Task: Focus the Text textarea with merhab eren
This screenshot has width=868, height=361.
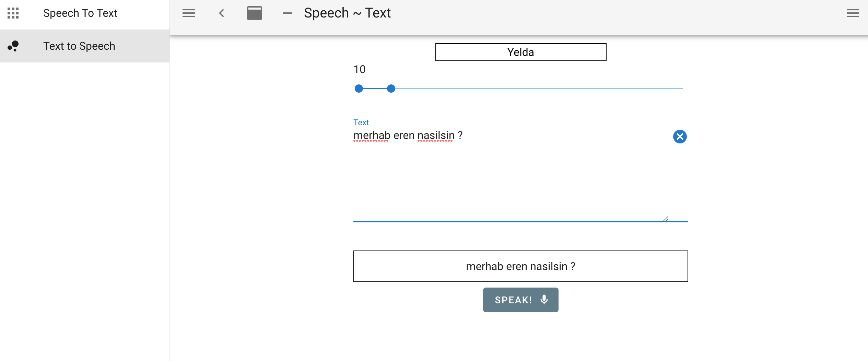Action: 511,175
